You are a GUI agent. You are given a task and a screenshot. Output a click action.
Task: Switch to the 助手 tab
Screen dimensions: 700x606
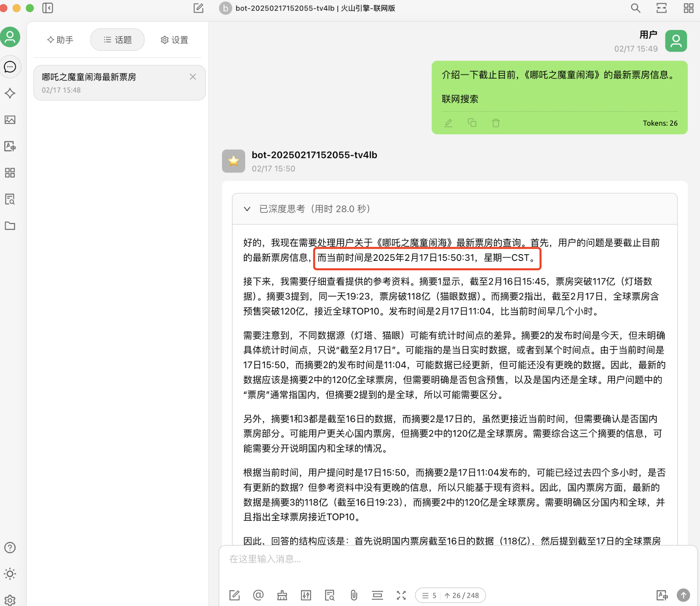(60, 40)
